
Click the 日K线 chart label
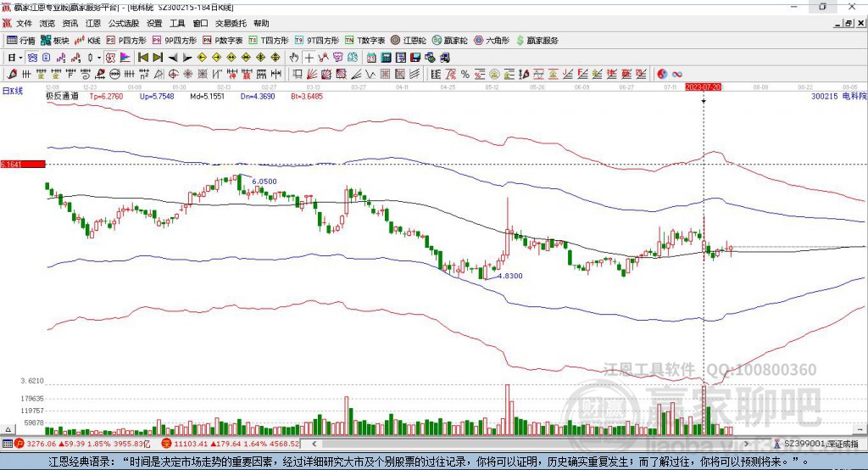click(13, 91)
